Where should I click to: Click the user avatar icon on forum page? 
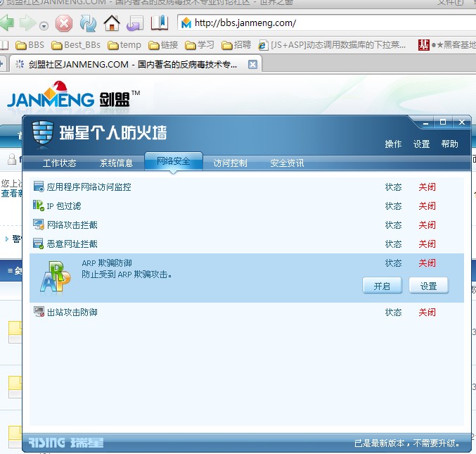(12, 159)
